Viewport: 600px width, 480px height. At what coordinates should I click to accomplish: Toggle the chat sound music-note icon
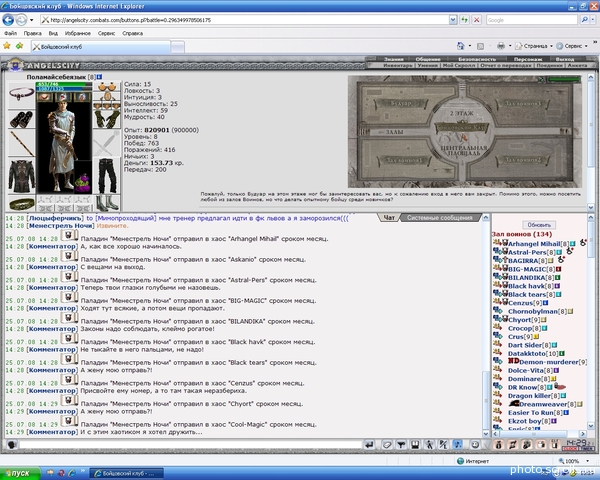(458, 444)
